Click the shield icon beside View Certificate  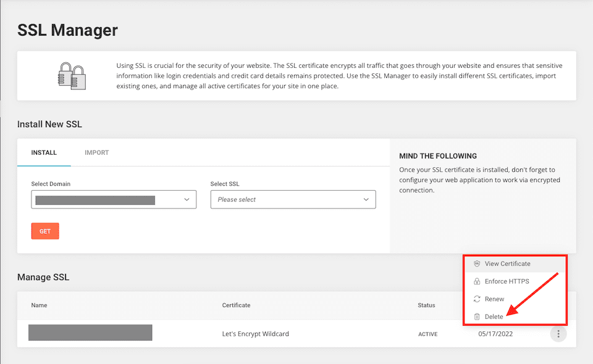pos(477,263)
